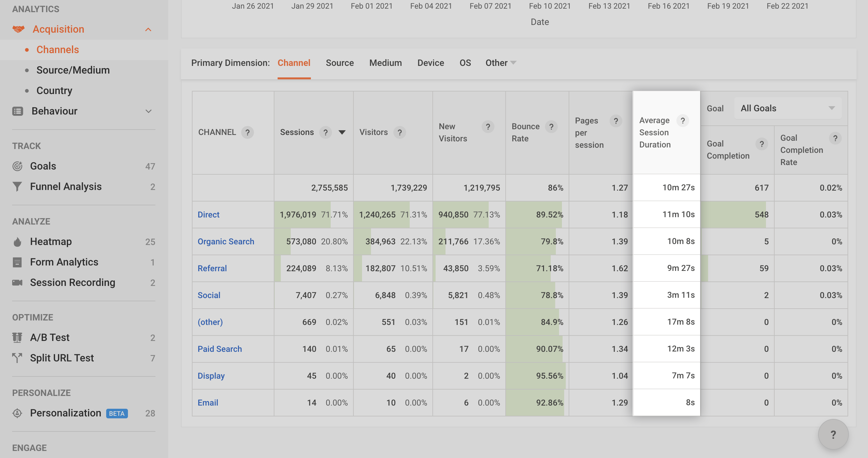Click the Funnel Analysis funnel icon
The image size is (868, 458).
17,187
